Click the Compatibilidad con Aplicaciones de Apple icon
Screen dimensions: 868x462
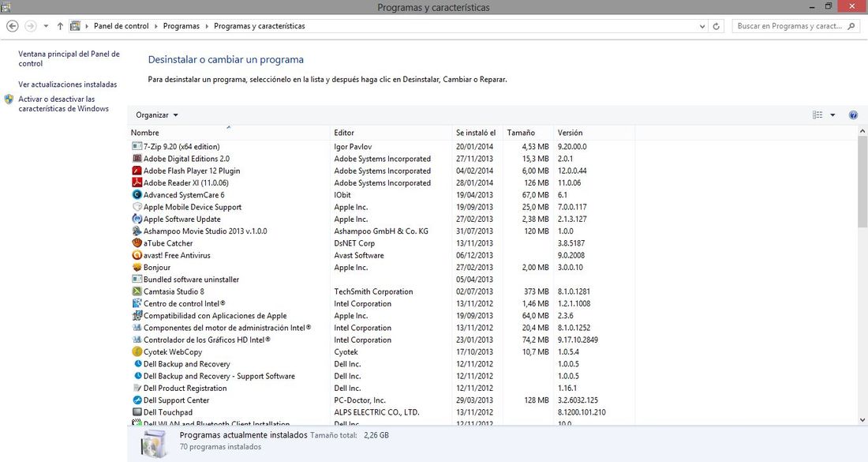click(137, 316)
